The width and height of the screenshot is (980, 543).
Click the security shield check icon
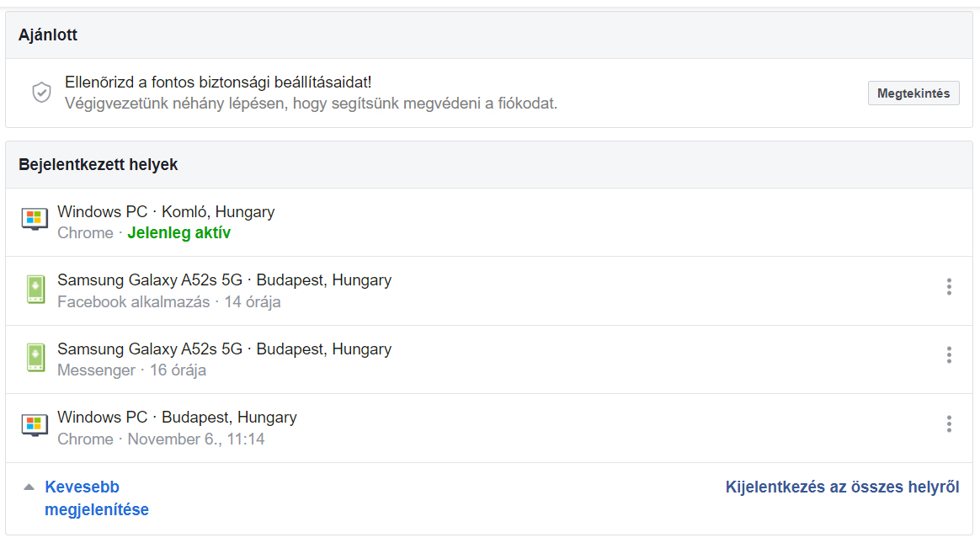coord(41,93)
